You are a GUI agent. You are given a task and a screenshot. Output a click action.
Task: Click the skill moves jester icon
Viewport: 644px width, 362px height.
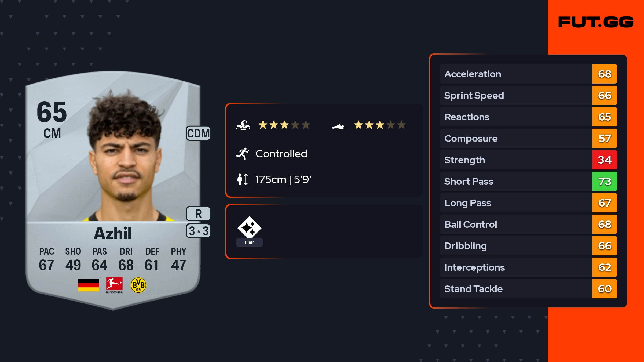[x=243, y=125]
